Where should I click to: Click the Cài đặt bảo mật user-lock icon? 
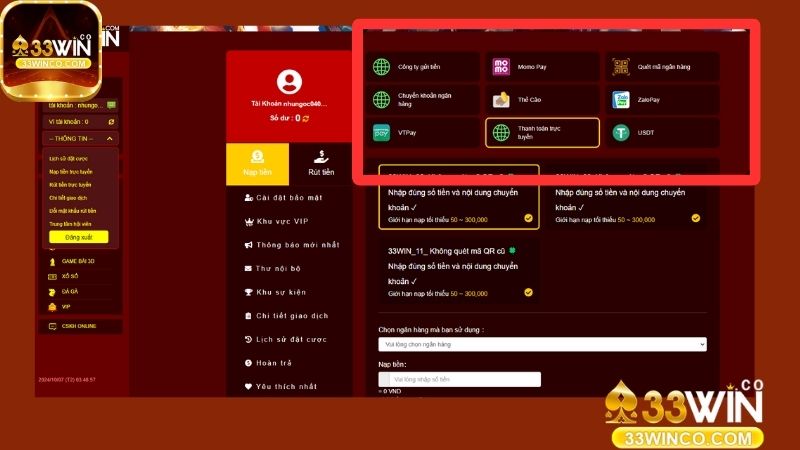click(249, 197)
